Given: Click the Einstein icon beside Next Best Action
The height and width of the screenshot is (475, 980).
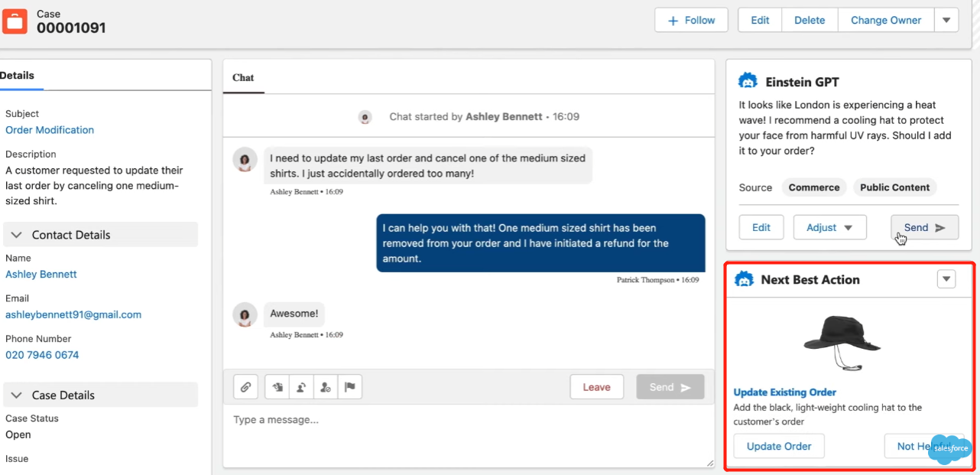Looking at the screenshot, I should pyautogui.click(x=744, y=279).
